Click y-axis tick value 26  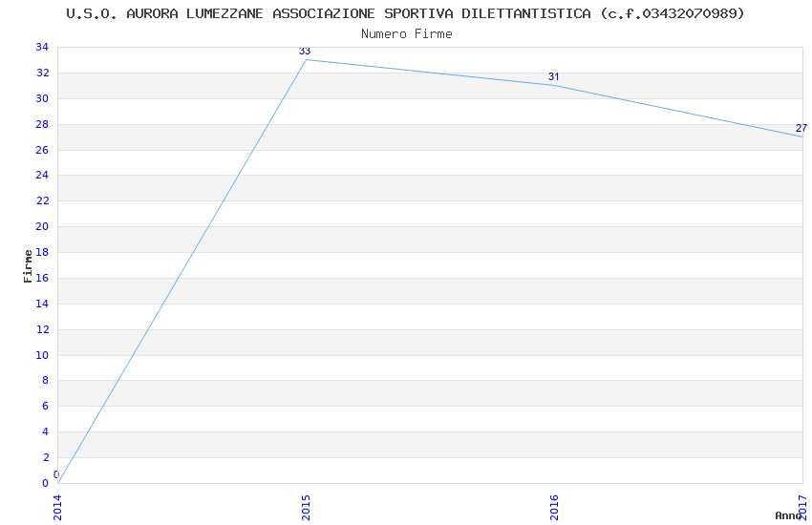click(x=42, y=150)
